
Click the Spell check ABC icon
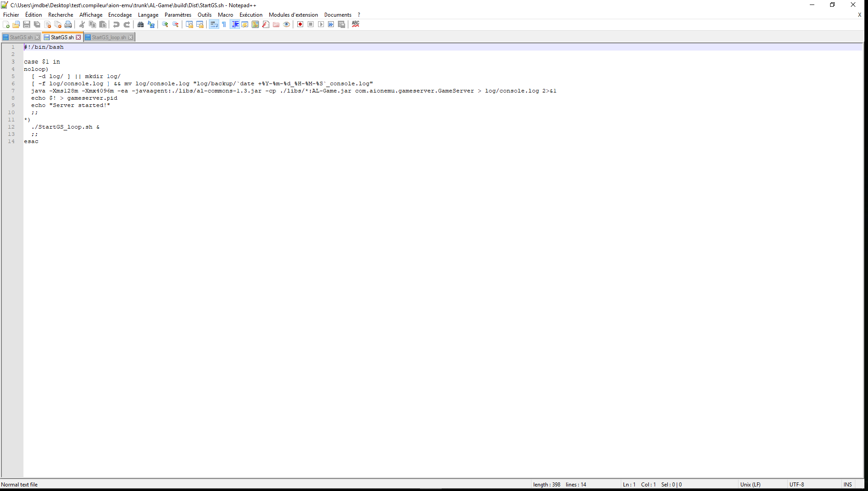[356, 24]
